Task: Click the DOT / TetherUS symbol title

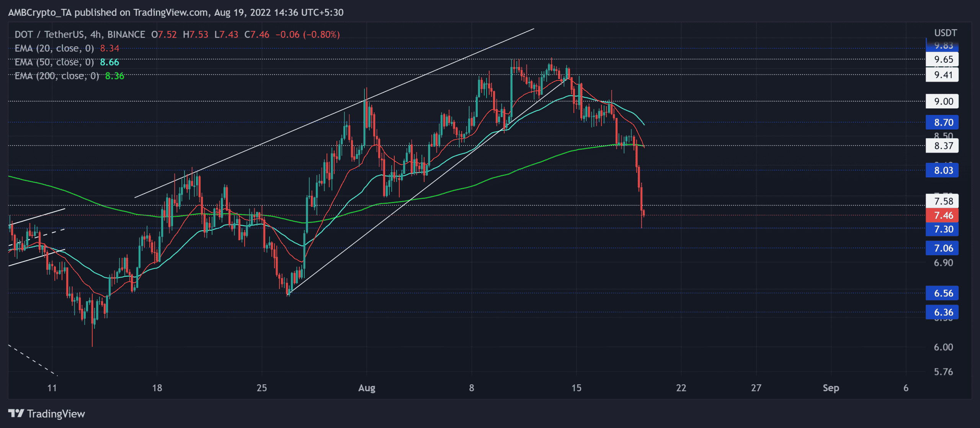Action: pyautogui.click(x=80, y=34)
